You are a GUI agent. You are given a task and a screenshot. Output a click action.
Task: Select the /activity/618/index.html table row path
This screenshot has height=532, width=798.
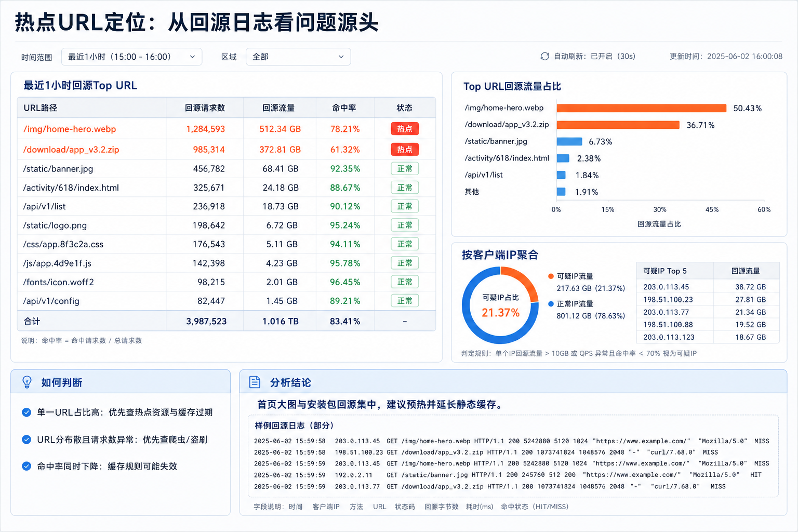71,188
